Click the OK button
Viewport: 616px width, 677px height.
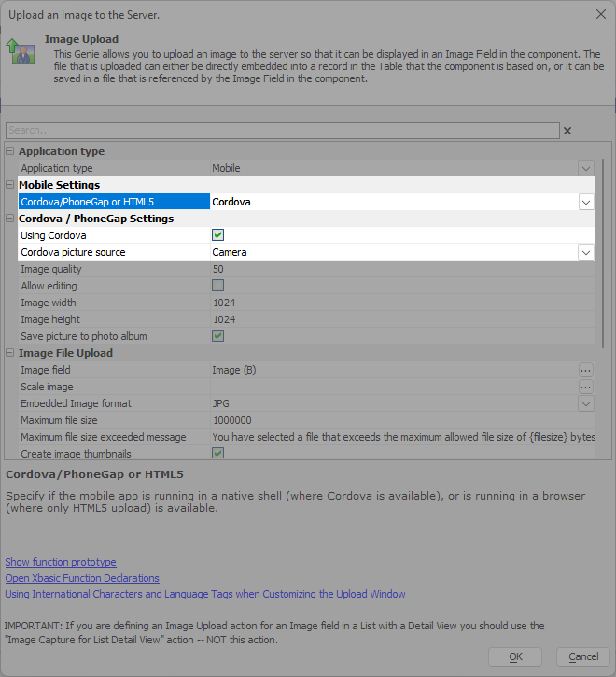point(515,656)
